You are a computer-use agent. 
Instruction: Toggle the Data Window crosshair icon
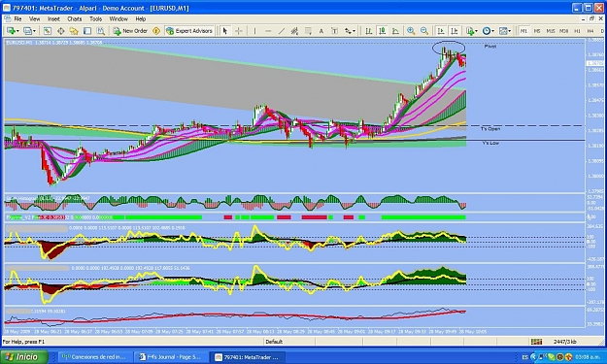click(61, 31)
